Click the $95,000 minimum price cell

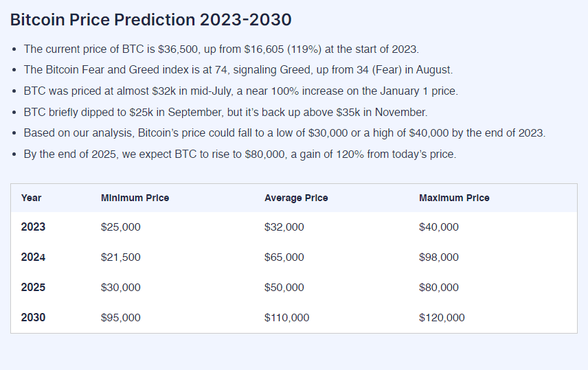click(x=121, y=317)
